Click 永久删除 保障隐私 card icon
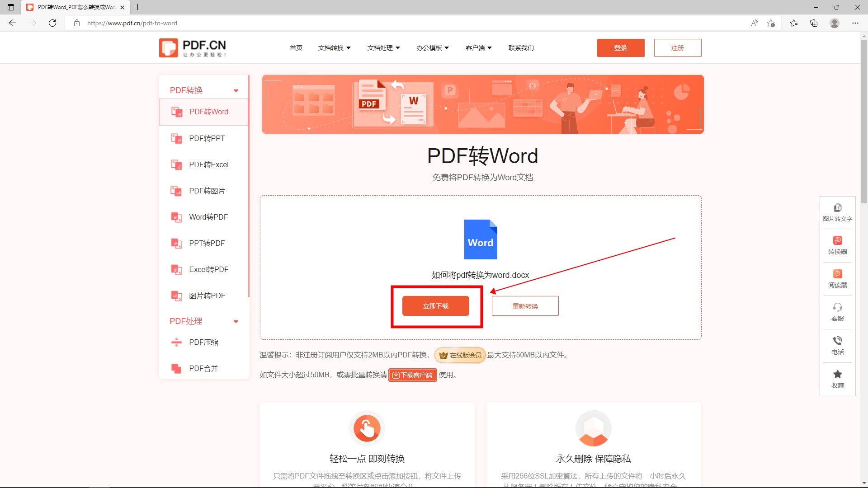 click(x=594, y=428)
